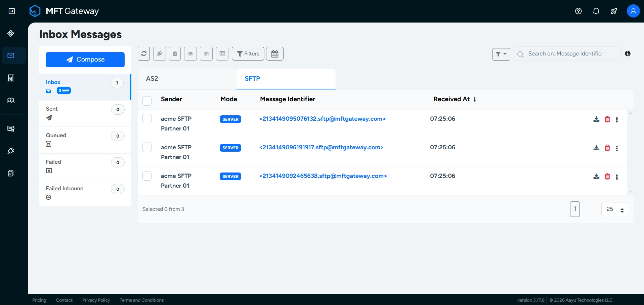This screenshot has height=305, width=644.
Task: Open the Terms and Conditions link
Action: [142, 300]
